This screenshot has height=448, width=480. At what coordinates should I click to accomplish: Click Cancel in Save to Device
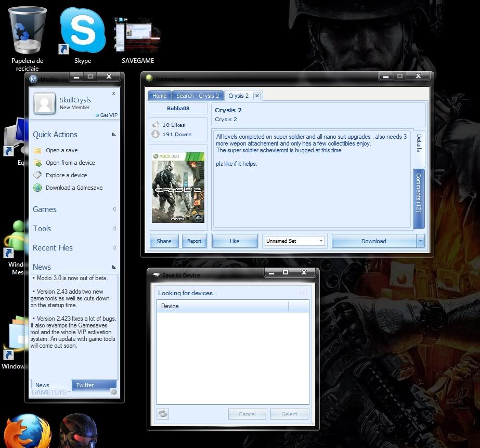(248, 414)
